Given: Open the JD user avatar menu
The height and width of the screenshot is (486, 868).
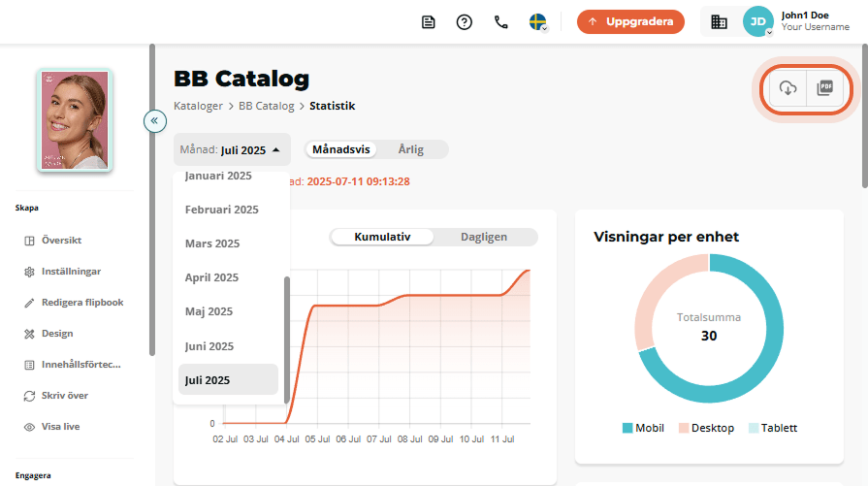Looking at the screenshot, I should (x=757, y=21).
